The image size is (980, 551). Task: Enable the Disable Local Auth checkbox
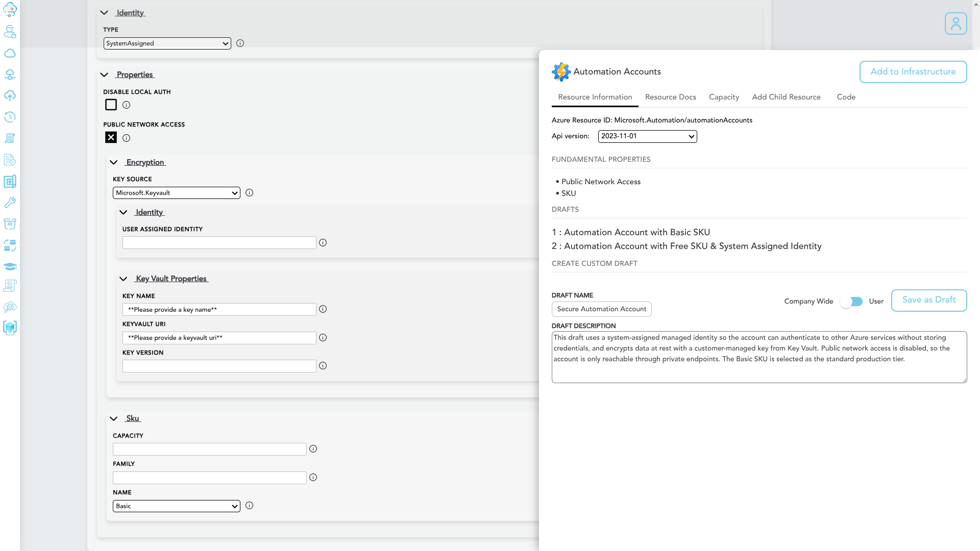coord(111,105)
